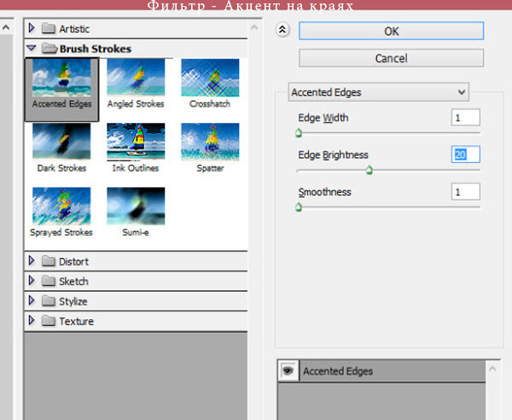Screen dimensions: 512x420
Task: Click the Sketch folder icon
Action: (x=49, y=281)
